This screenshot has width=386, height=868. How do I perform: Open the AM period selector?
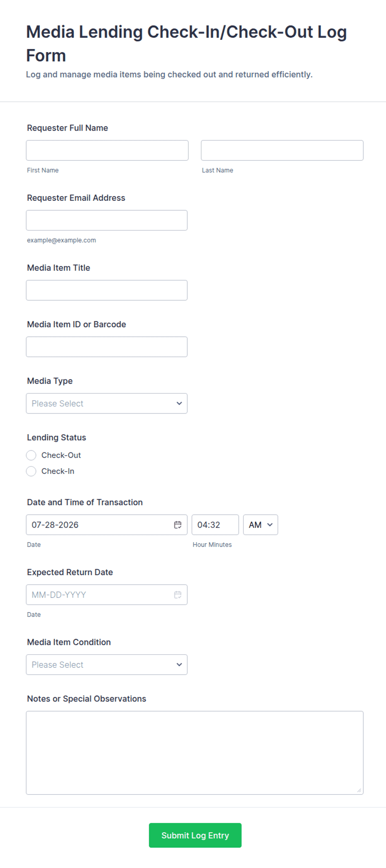coord(260,525)
